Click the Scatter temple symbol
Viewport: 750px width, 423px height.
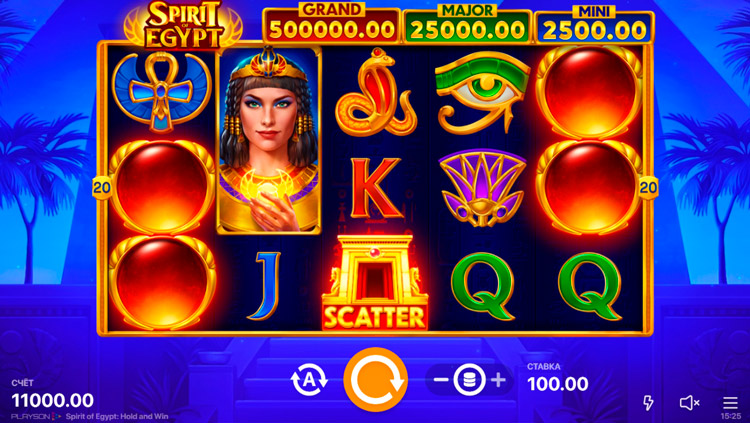(x=375, y=282)
